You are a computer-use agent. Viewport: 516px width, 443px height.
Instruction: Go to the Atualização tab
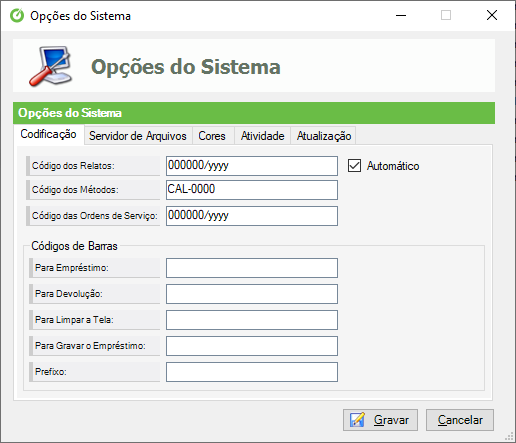(x=324, y=136)
